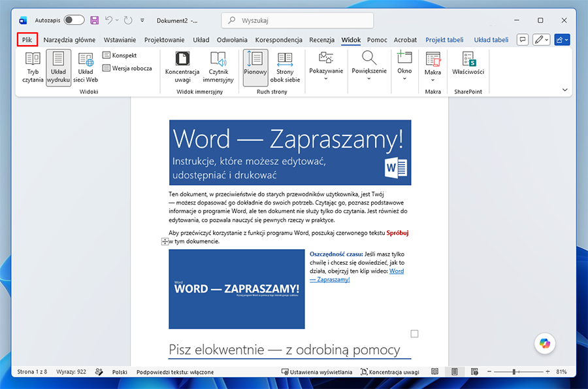588x389 pixels.
Task: Open Właściwości SharePoint properties
Action: coord(468,64)
